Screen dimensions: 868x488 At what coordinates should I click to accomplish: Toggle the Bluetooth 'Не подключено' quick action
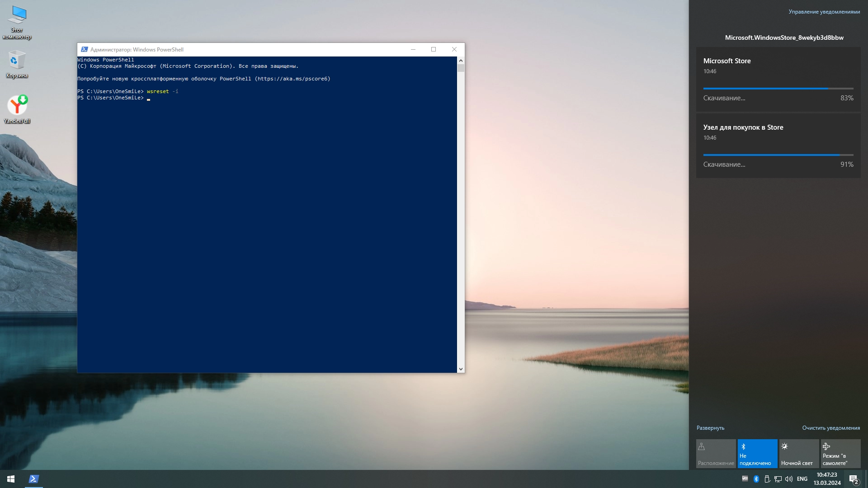pyautogui.click(x=757, y=454)
